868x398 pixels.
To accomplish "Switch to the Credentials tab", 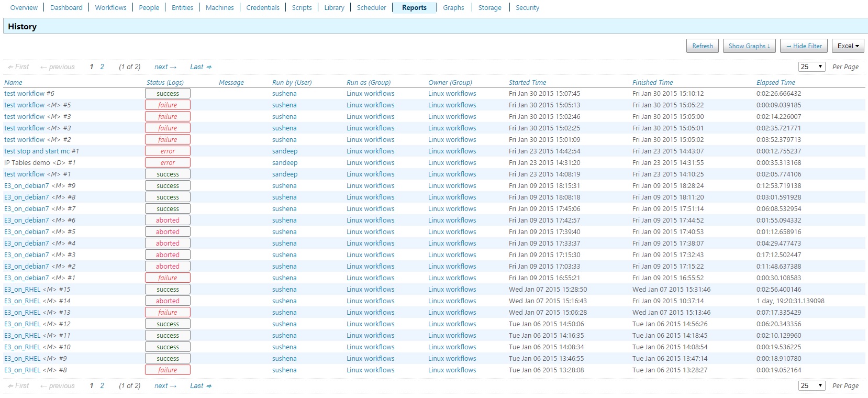I will tap(263, 7).
